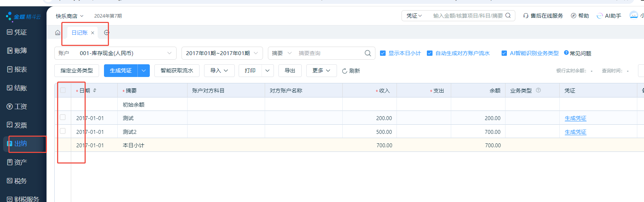Image resolution: width=644 pixels, height=202 pixels.
Task: Uncheck 自动生成对方账户流水
Action: [430, 53]
